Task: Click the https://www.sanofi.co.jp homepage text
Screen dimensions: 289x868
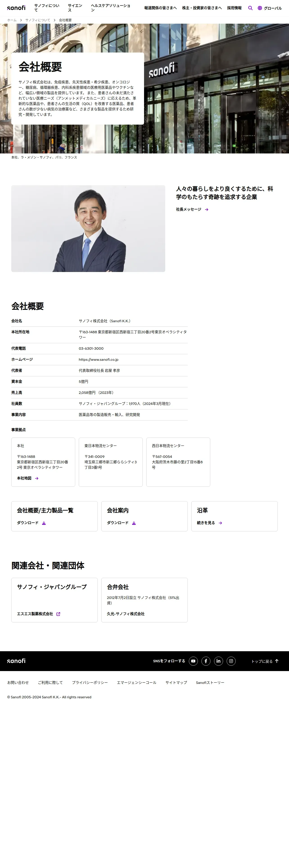Action: click(99, 360)
